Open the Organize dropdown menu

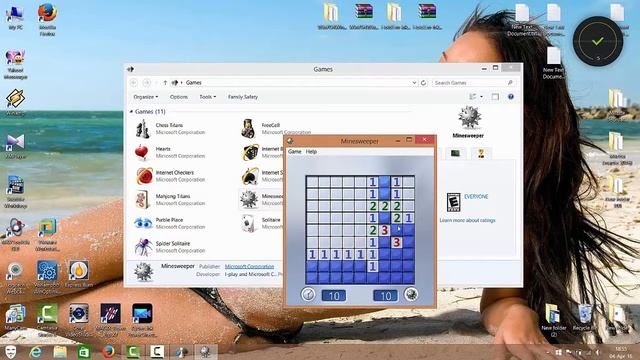[x=145, y=97]
